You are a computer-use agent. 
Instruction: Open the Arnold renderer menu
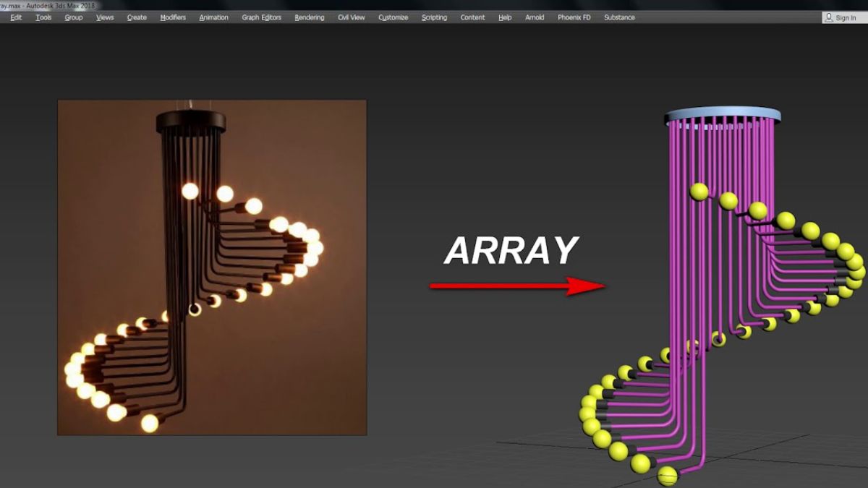tap(535, 17)
